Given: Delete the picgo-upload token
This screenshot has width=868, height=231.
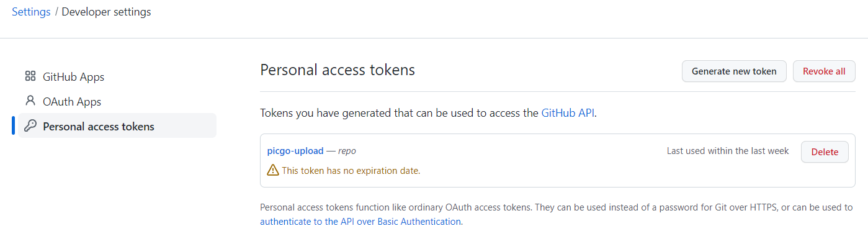Looking at the screenshot, I should click(825, 152).
